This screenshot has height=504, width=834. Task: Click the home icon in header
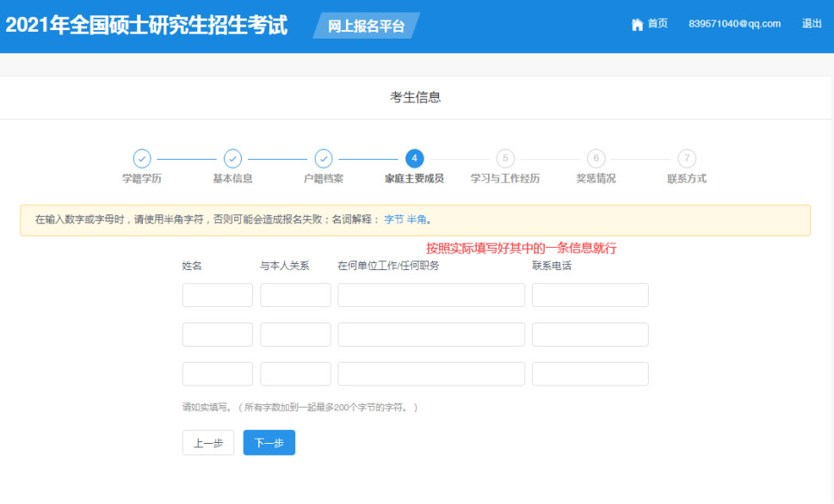(637, 24)
